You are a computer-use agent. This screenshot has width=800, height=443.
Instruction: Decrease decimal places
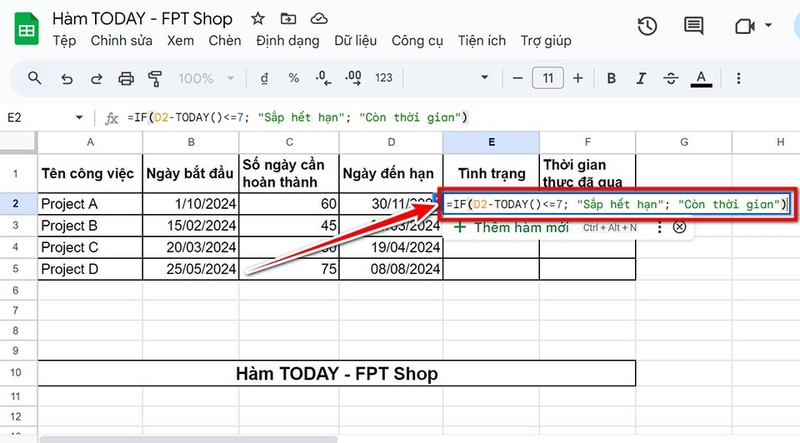point(323,78)
